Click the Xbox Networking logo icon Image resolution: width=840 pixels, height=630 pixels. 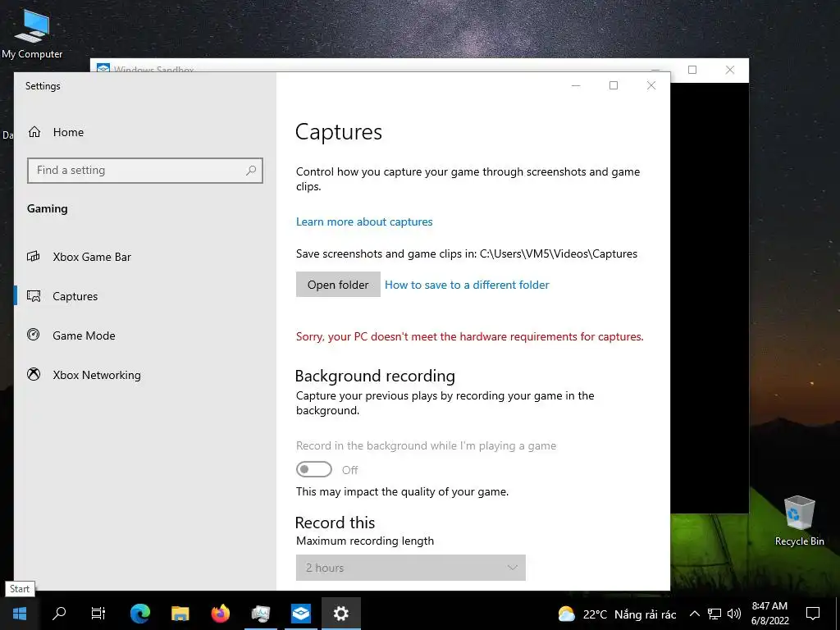33,374
